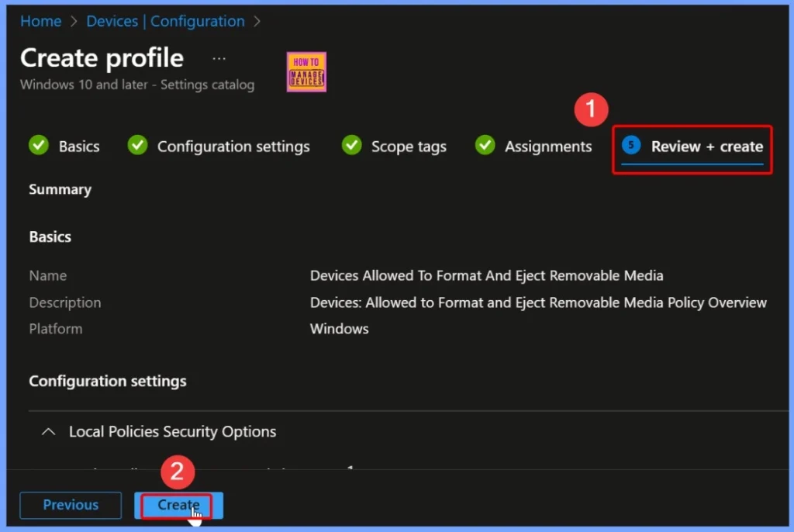Click the profile name value text
794x532 pixels.
[486, 276]
